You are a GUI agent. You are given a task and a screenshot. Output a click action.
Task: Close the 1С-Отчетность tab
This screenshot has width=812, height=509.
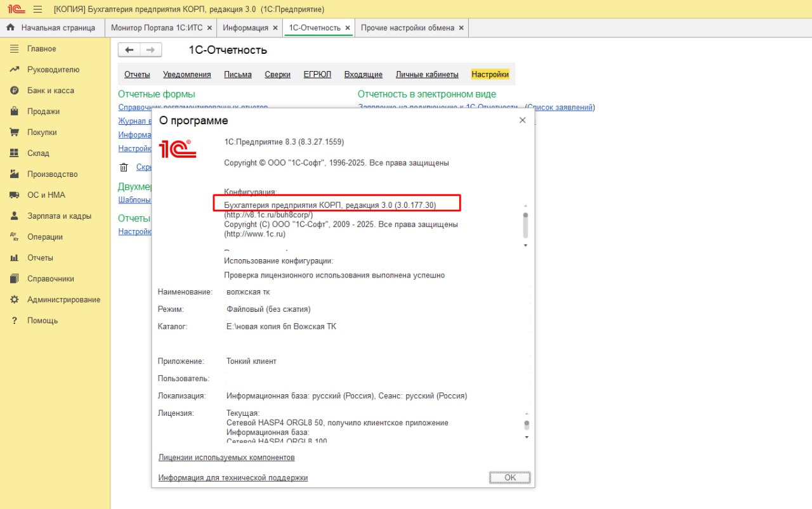(x=348, y=28)
